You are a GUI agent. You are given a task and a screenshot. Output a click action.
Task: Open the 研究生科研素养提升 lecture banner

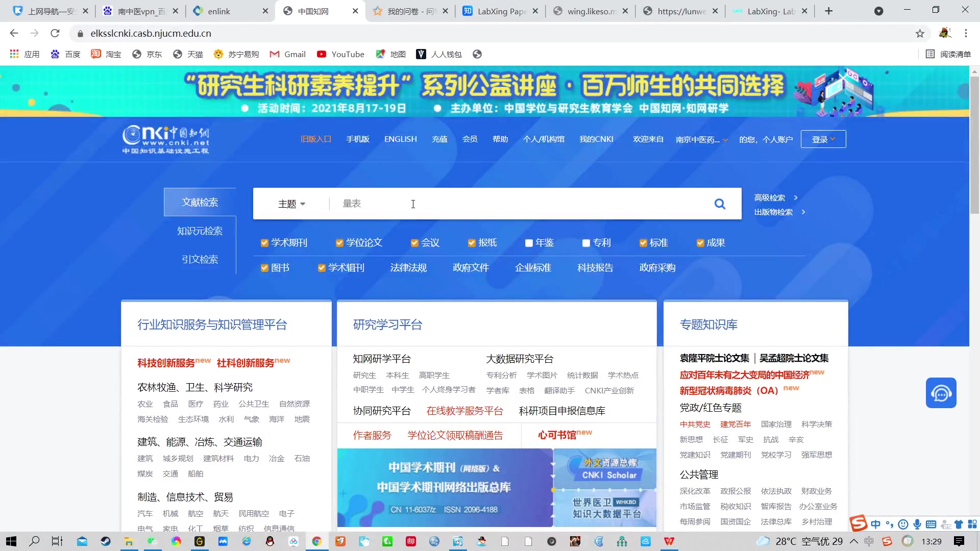484,91
